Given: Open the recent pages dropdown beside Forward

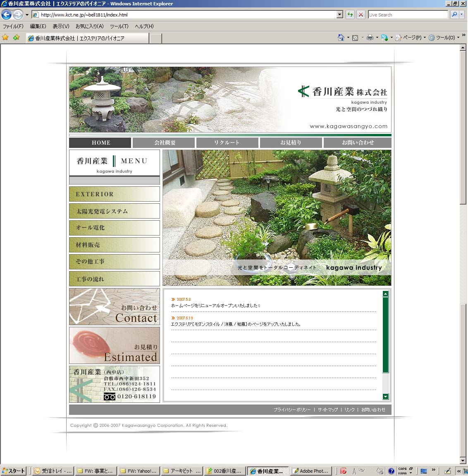Looking at the screenshot, I should tap(27, 14).
